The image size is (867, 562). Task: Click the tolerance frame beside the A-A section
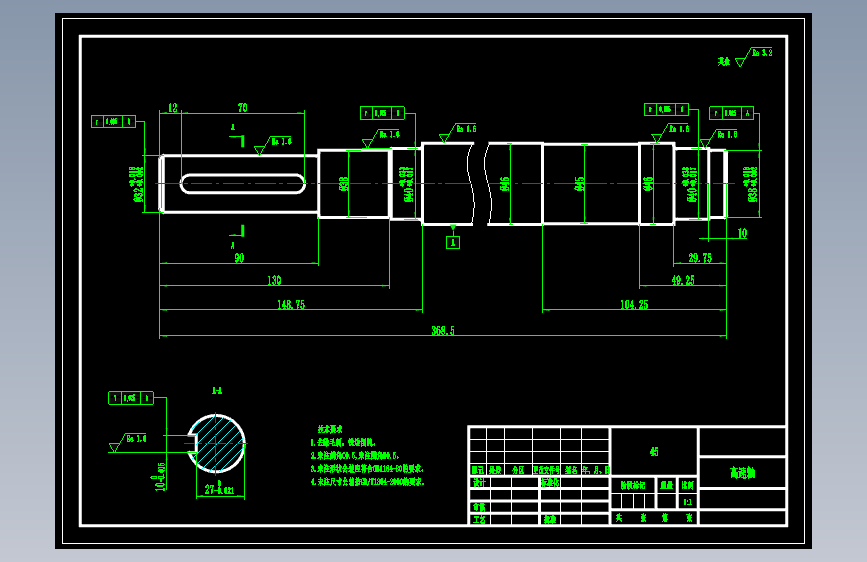(x=130, y=398)
